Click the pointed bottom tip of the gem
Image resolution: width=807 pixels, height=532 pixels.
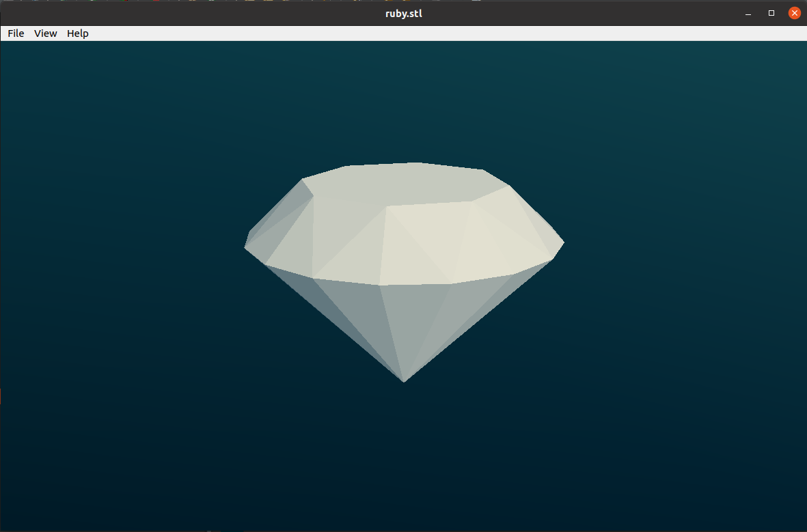(x=404, y=381)
